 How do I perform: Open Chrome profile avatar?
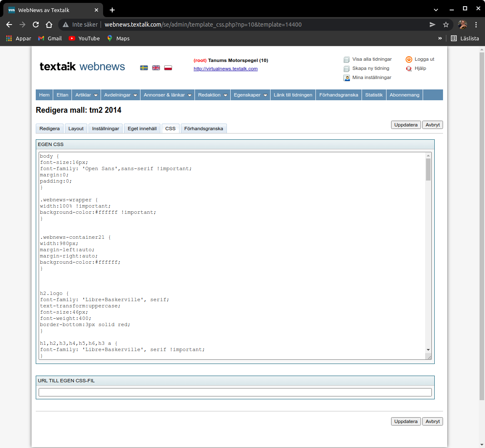[463, 25]
